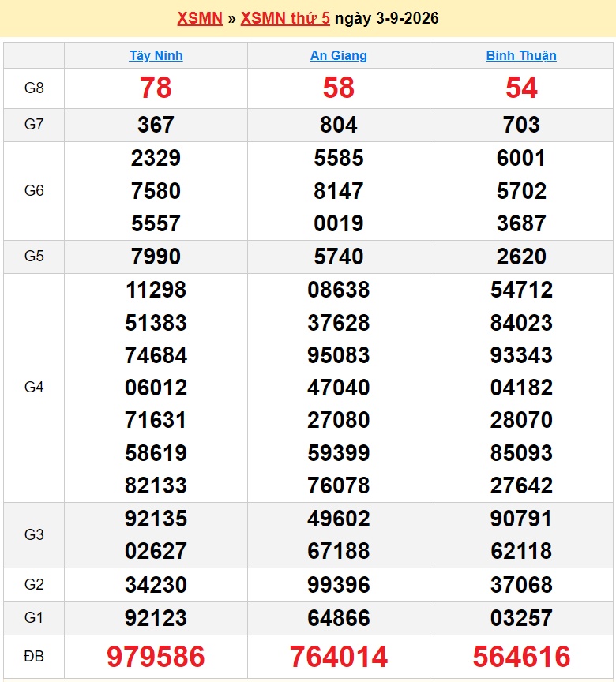Click Bình Thuận G5 result 2620

(521, 257)
